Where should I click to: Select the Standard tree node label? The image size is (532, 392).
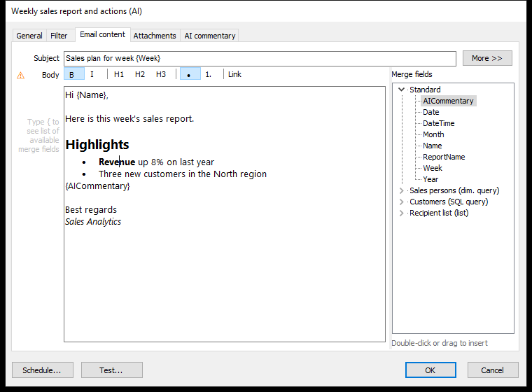tap(425, 90)
